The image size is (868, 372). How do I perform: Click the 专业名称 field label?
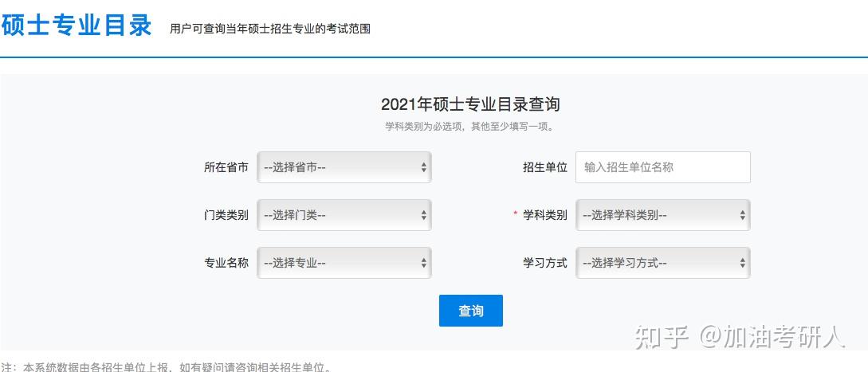226,263
